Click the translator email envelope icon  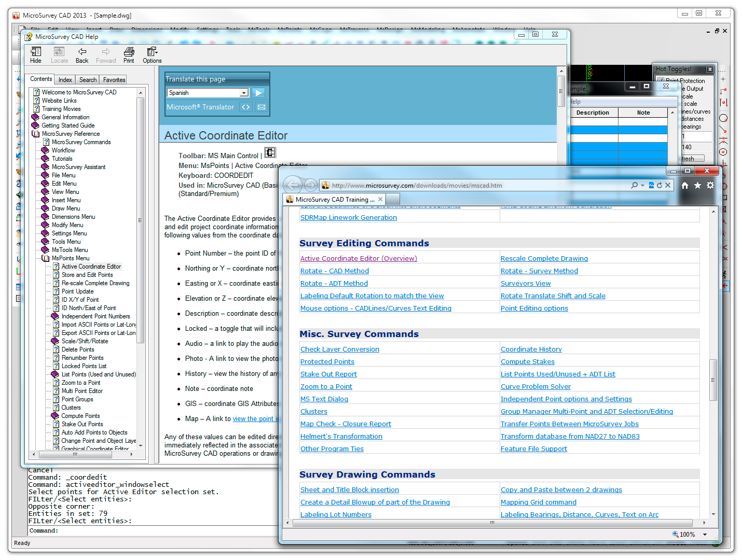coord(262,107)
